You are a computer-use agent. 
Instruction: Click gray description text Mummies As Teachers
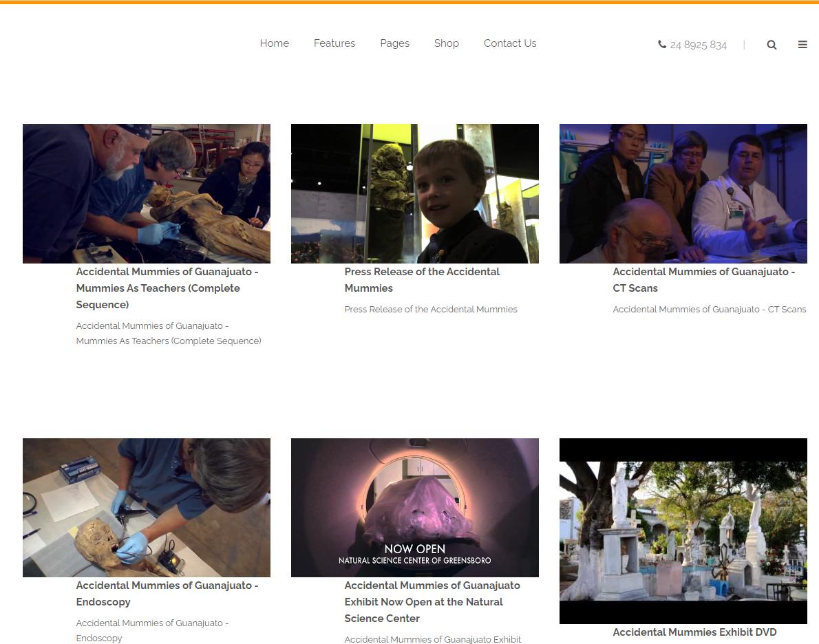pyautogui.click(x=169, y=333)
